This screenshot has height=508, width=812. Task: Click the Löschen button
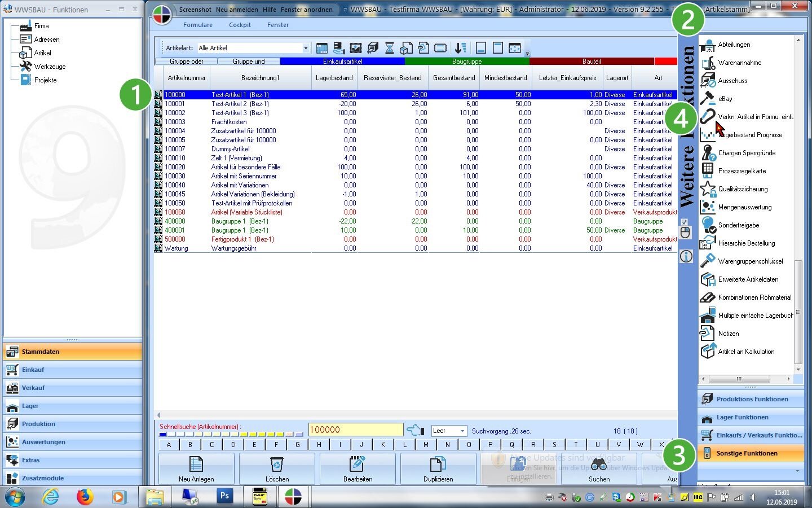(277, 468)
